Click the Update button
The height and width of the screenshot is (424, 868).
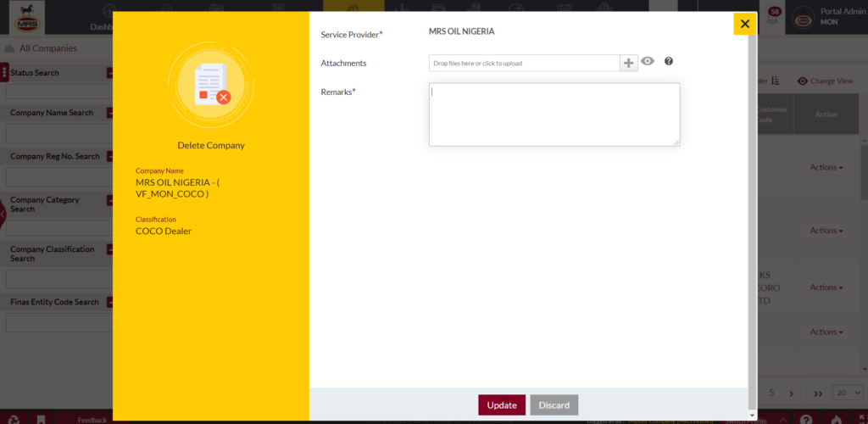click(x=502, y=405)
